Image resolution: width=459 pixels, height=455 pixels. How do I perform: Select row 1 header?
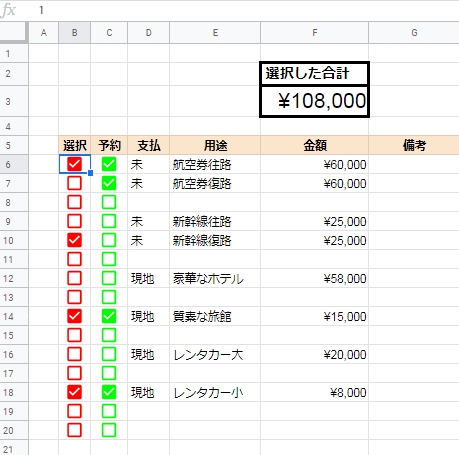(x=14, y=53)
